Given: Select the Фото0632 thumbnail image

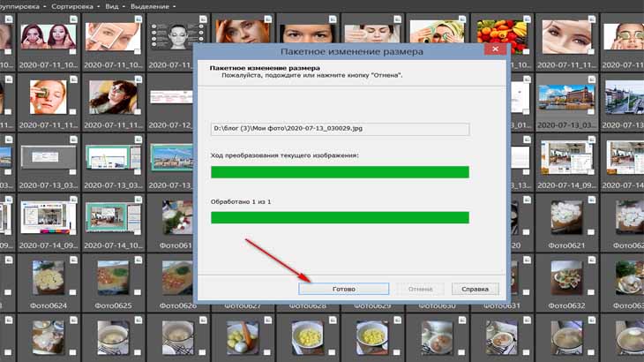Looking at the screenshot, I should (566, 277).
